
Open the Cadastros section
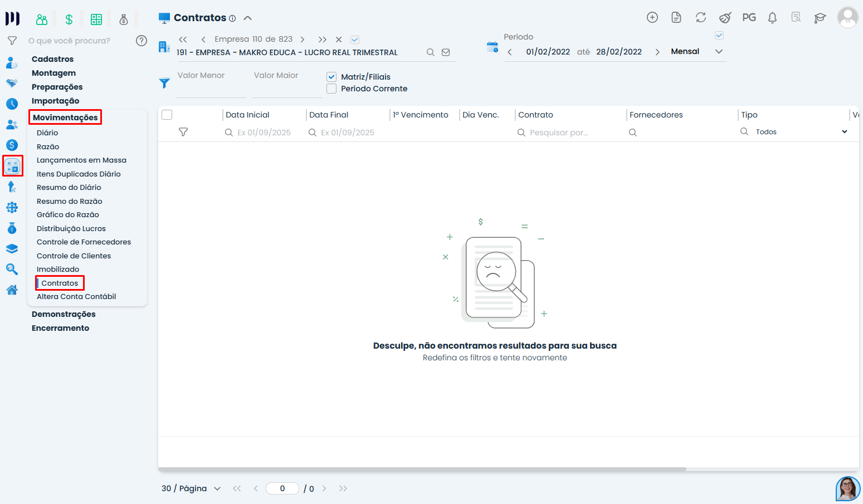52,59
